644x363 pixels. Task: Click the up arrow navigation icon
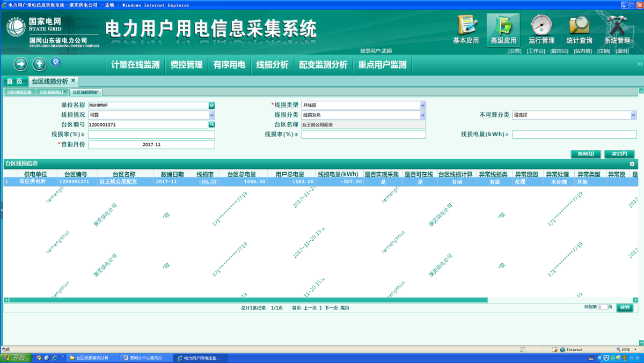click(x=39, y=64)
